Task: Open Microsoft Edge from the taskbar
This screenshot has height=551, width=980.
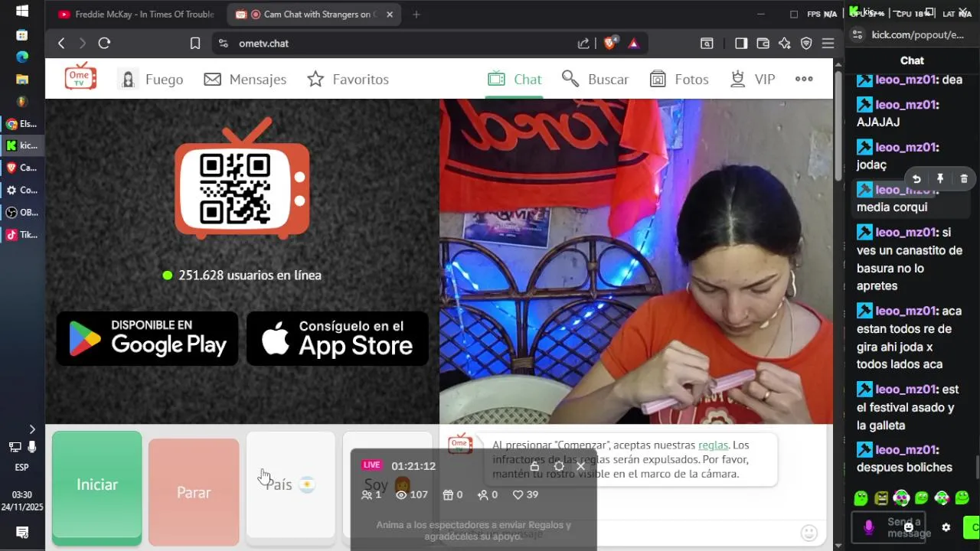Action: coord(22,57)
